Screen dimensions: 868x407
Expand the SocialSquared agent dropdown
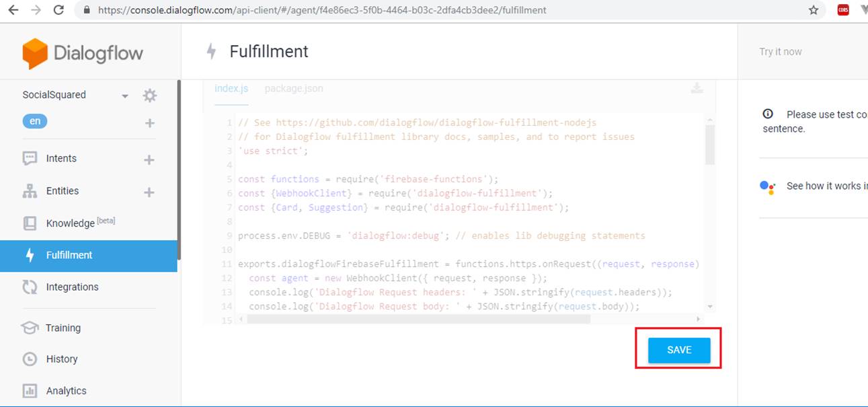pyautogui.click(x=124, y=96)
